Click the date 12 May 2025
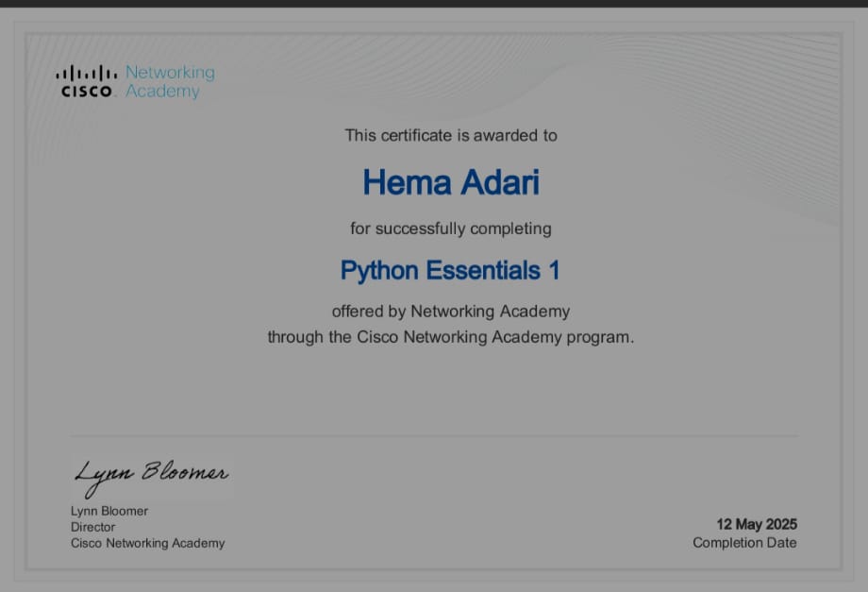This screenshot has height=592, width=868. tap(756, 524)
